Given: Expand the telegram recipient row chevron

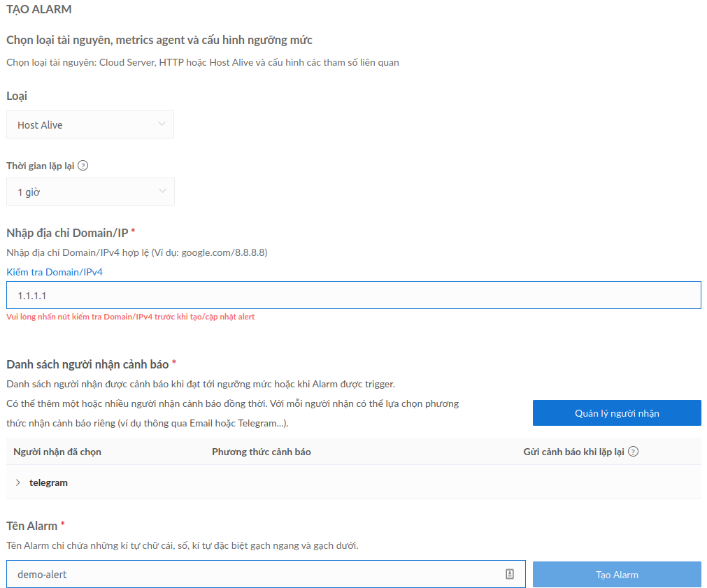Looking at the screenshot, I should [x=18, y=482].
